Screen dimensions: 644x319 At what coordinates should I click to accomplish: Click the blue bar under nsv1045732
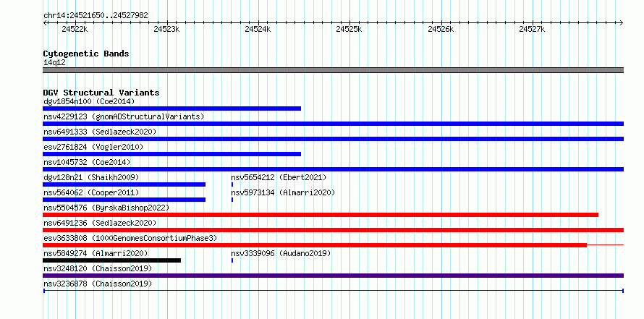[x=334, y=169]
